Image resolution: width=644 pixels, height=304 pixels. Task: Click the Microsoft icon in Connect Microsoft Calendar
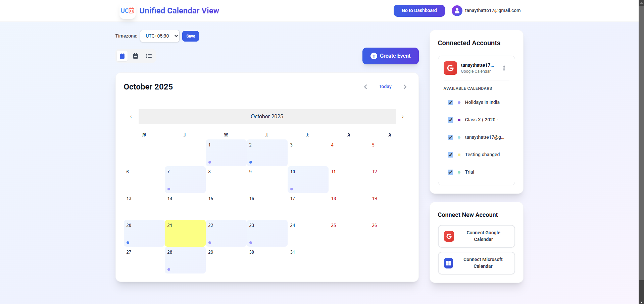[x=449, y=263]
